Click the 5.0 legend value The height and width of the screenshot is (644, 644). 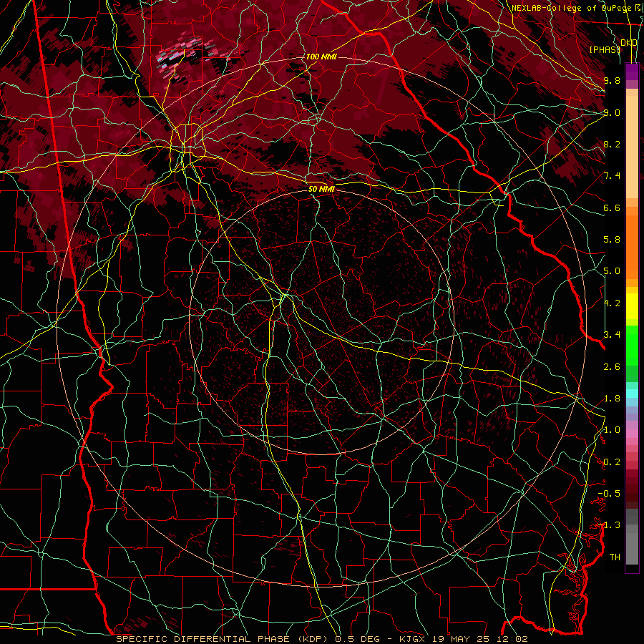pos(612,271)
